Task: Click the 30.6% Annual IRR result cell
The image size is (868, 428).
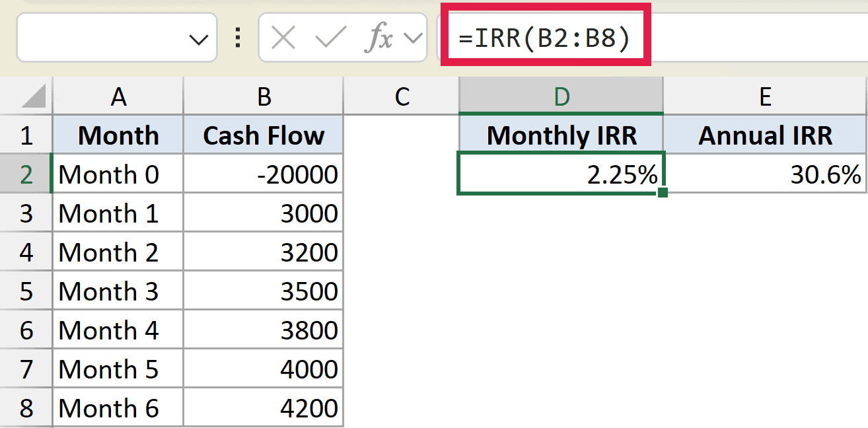Action: point(766,174)
